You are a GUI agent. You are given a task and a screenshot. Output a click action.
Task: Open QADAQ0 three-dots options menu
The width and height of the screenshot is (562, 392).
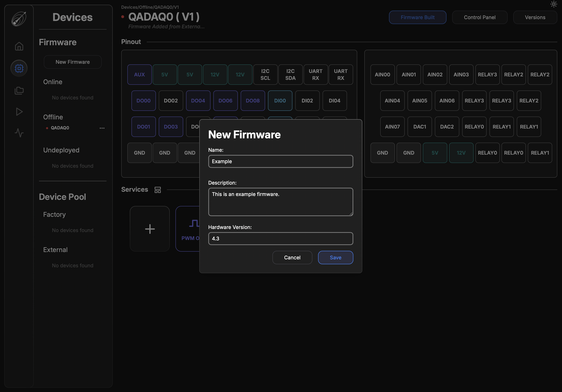[102, 128]
